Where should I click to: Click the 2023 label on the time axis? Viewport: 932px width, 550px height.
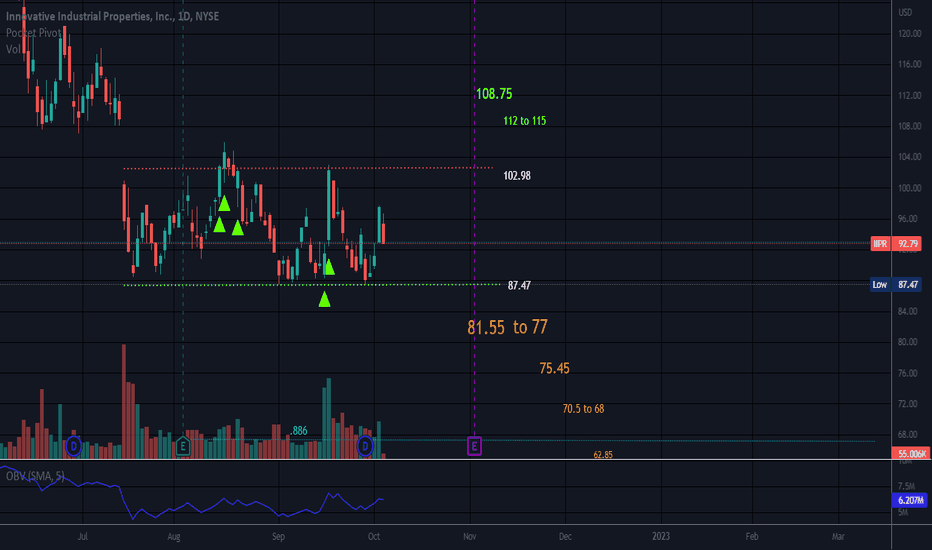pos(661,536)
